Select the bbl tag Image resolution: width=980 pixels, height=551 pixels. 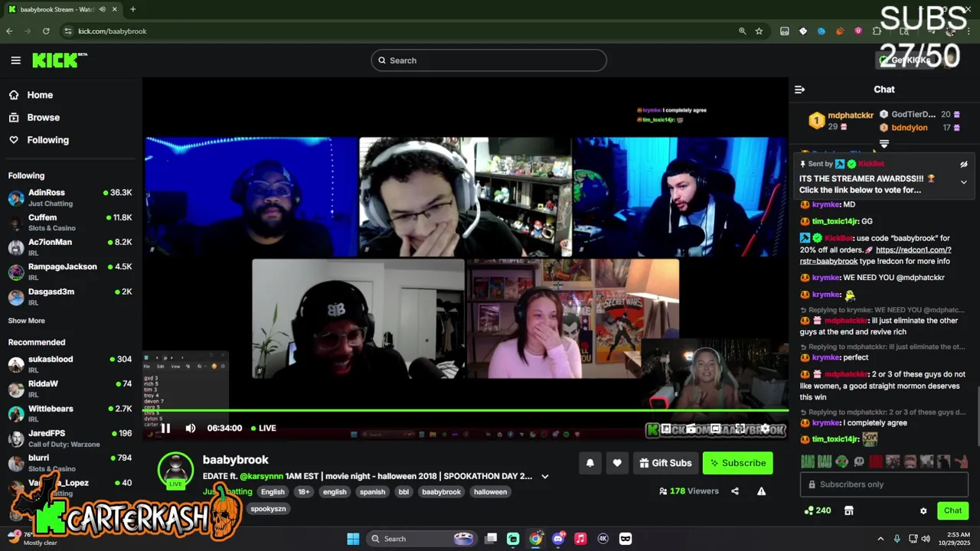click(x=403, y=492)
